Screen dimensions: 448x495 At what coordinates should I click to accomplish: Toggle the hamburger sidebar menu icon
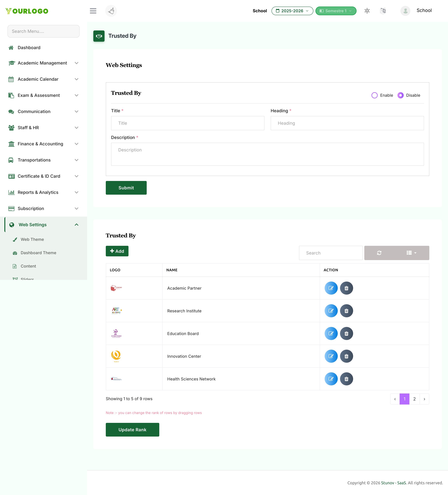[x=93, y=11]
